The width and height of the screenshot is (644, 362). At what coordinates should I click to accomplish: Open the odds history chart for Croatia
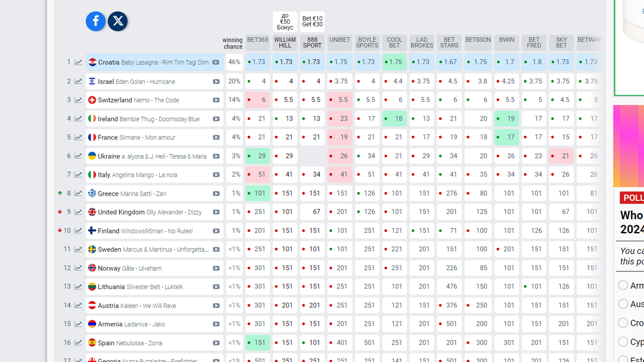point(78,62)
